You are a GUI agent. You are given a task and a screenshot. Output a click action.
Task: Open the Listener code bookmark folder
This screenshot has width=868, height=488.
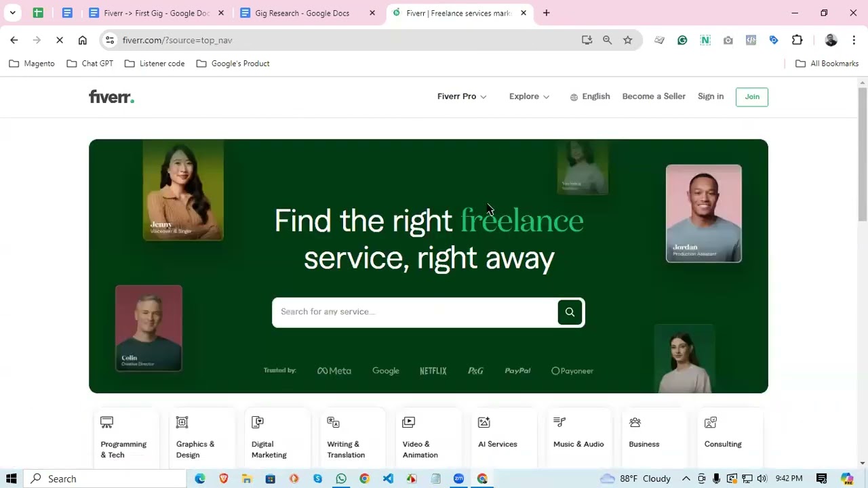(155, 64)
